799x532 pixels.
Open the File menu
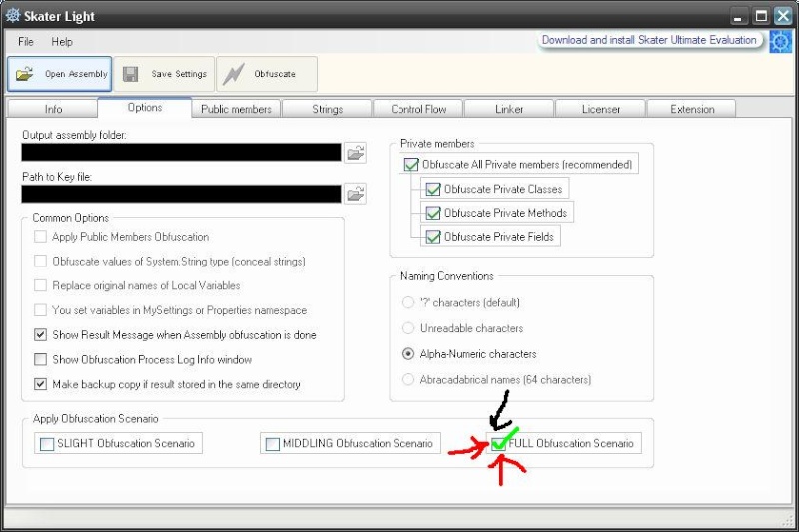[26, 42]
